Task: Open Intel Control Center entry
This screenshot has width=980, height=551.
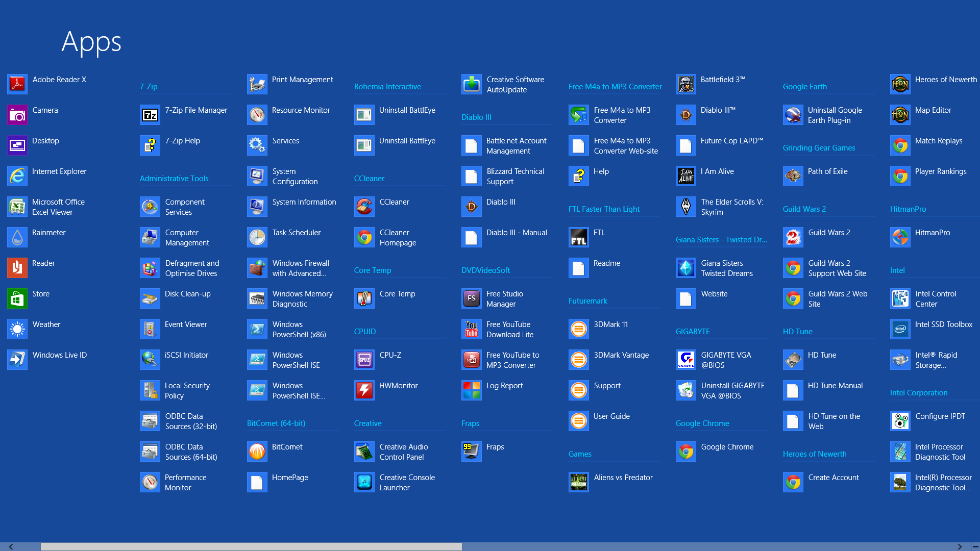Action: click(923, 298)
